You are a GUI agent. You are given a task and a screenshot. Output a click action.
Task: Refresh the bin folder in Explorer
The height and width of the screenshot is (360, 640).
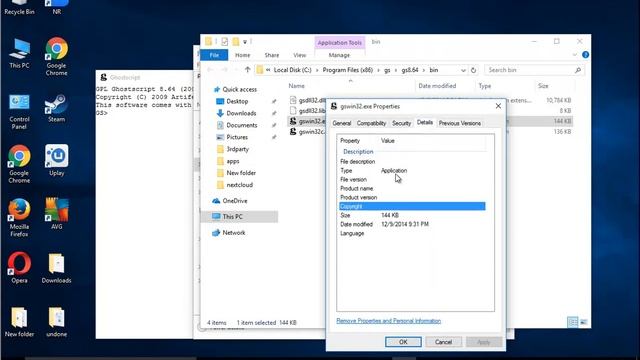coord(473,70)
